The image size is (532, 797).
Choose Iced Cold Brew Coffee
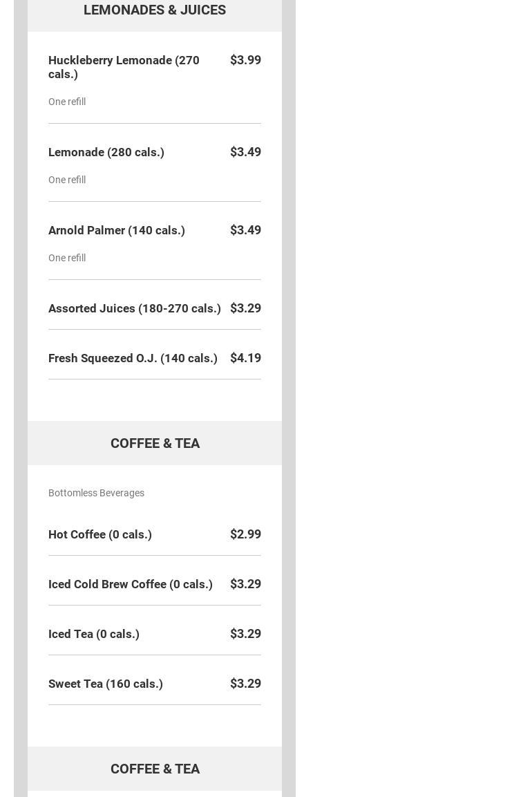[x=131, y=584]
